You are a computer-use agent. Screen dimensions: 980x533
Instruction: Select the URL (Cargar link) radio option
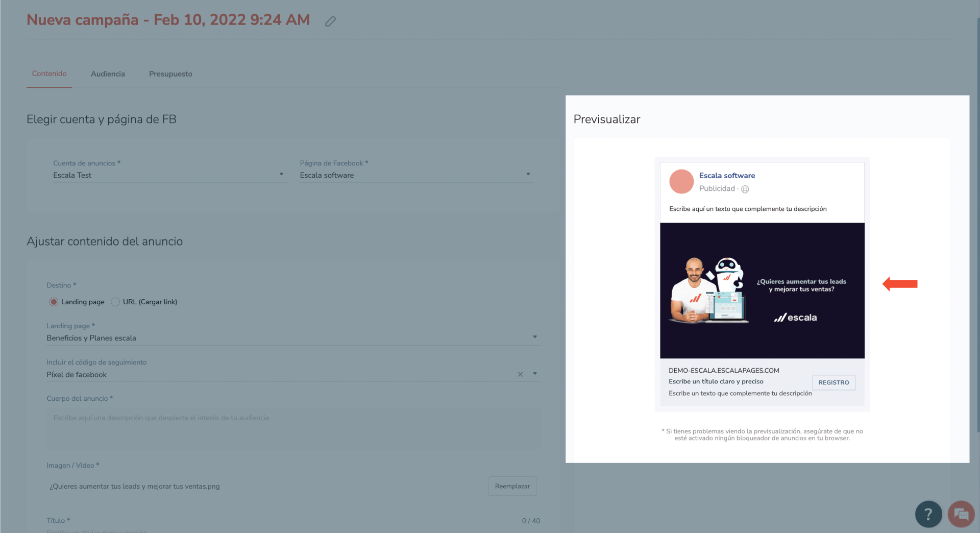115,302
